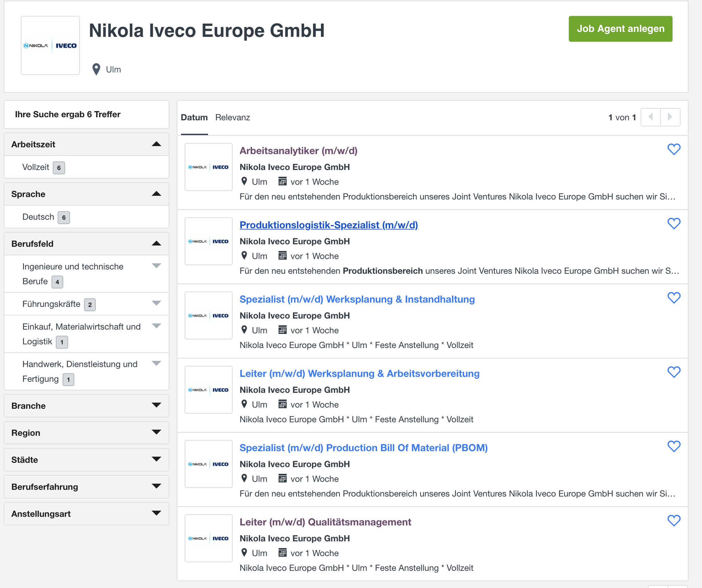The width and height of the screenshot is (702, 588).
Task: Open Leiter Werksplanung & Arbeitsvorbereitung link
Action: point(360,373)
